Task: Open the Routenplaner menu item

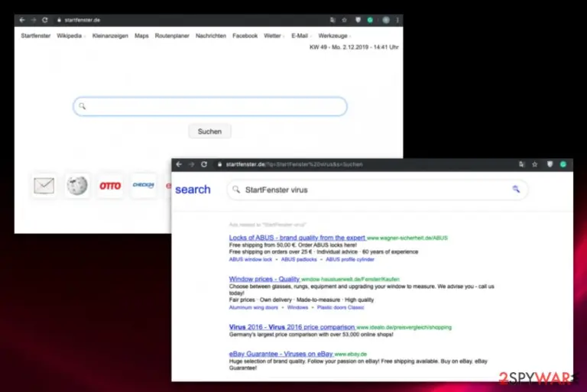Action: pos(172,36)
